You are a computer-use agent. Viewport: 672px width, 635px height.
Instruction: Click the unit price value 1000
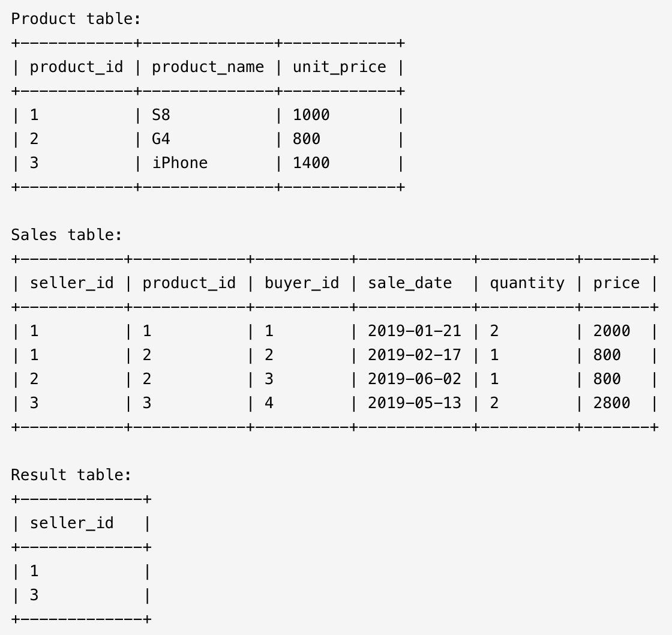point(311,115)
